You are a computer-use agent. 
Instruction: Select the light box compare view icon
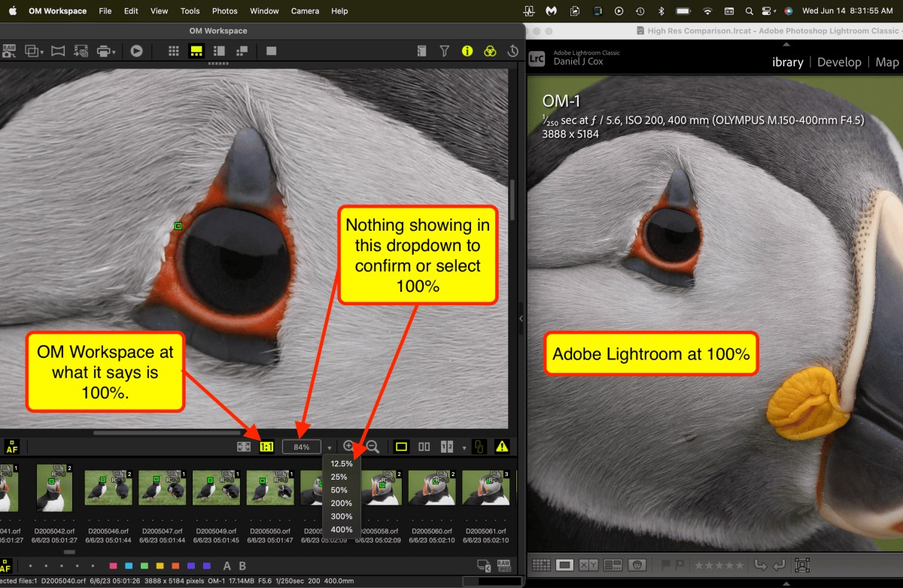coord(242,51)
